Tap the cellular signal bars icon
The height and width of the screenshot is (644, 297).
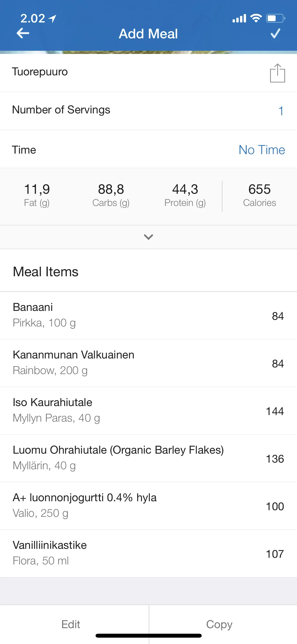(x=239, y=19)
